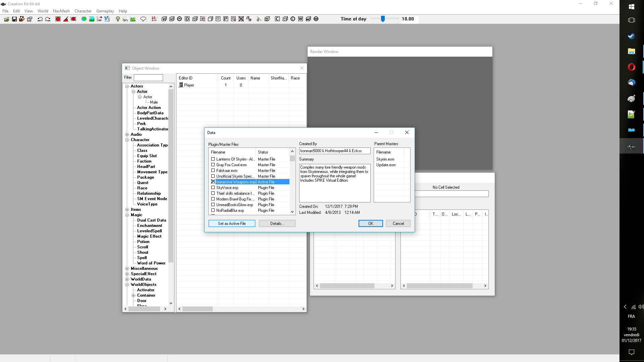Toggle the lightbulb lights icon
Viewport: 644px width, 362px height.
[x=118, y=19]
